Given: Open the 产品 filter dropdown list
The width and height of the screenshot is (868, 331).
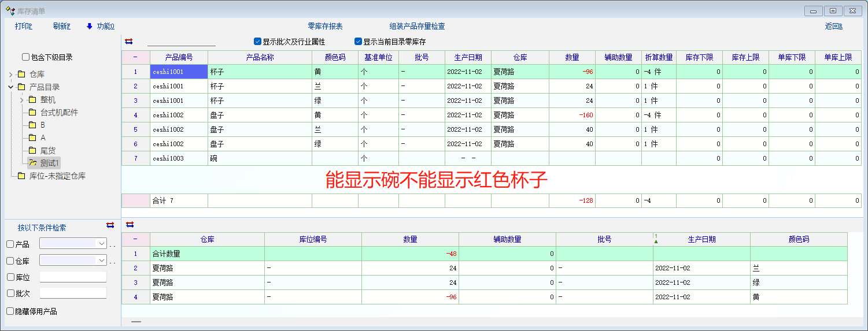Looking at the screenshot, I should pyautogui.click(x=102, y=244).
